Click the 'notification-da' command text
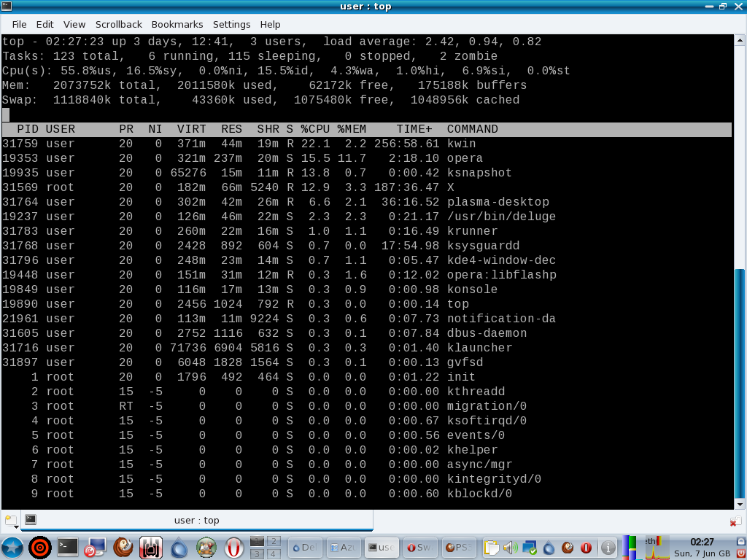 [501, 319]
